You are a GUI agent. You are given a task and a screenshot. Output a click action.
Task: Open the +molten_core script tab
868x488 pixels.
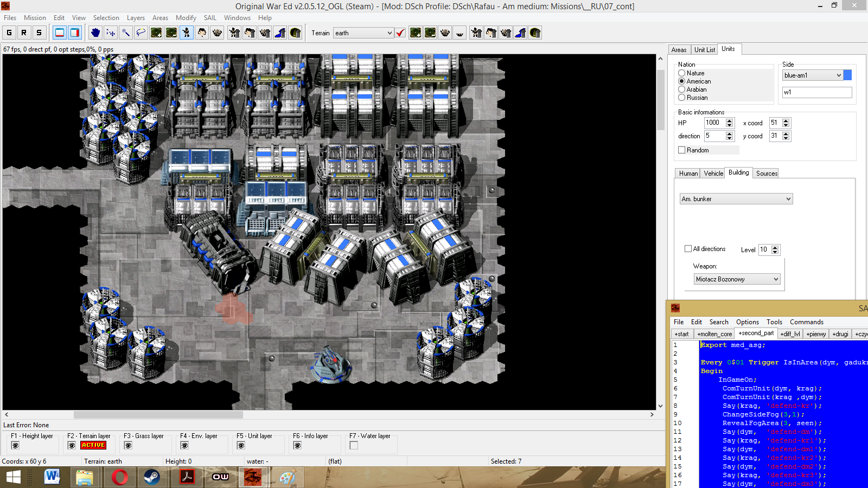714,334
